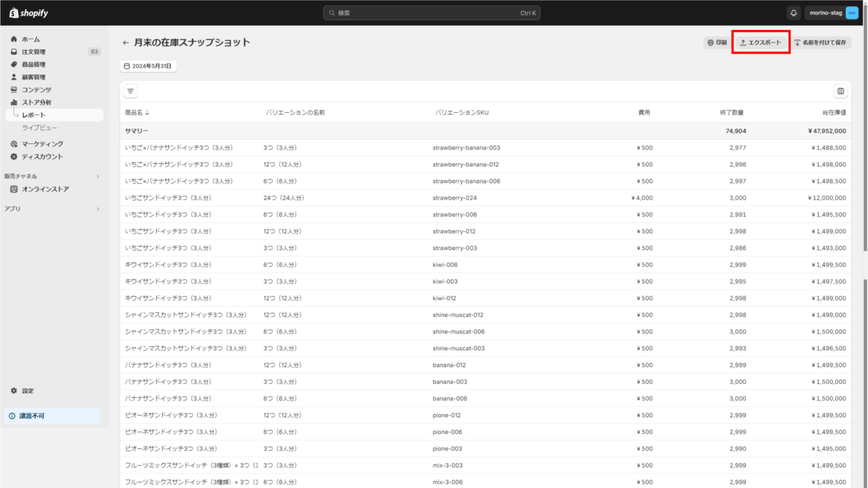Open the filter icon above the table

pos(131,91)
